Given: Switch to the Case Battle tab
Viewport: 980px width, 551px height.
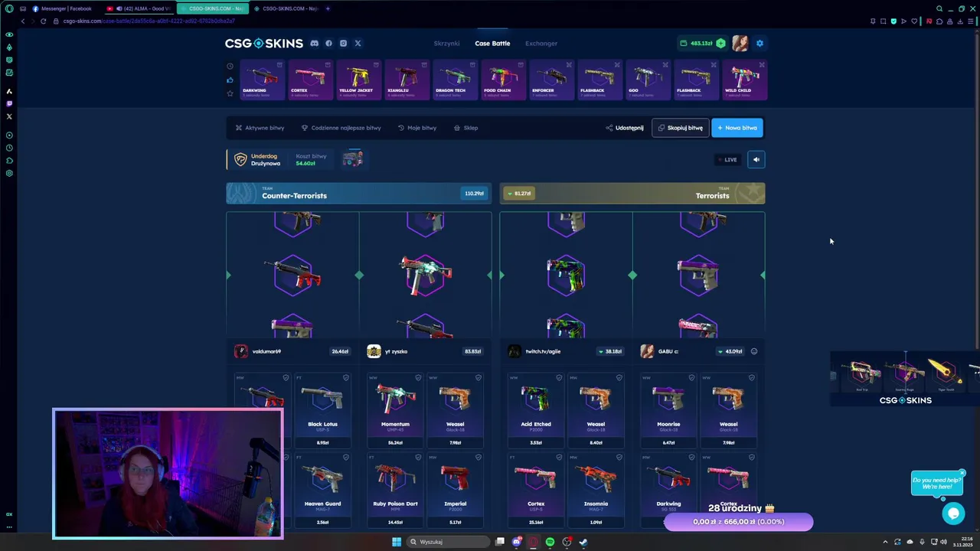Looking at the screenshot, I should point(492,44).
